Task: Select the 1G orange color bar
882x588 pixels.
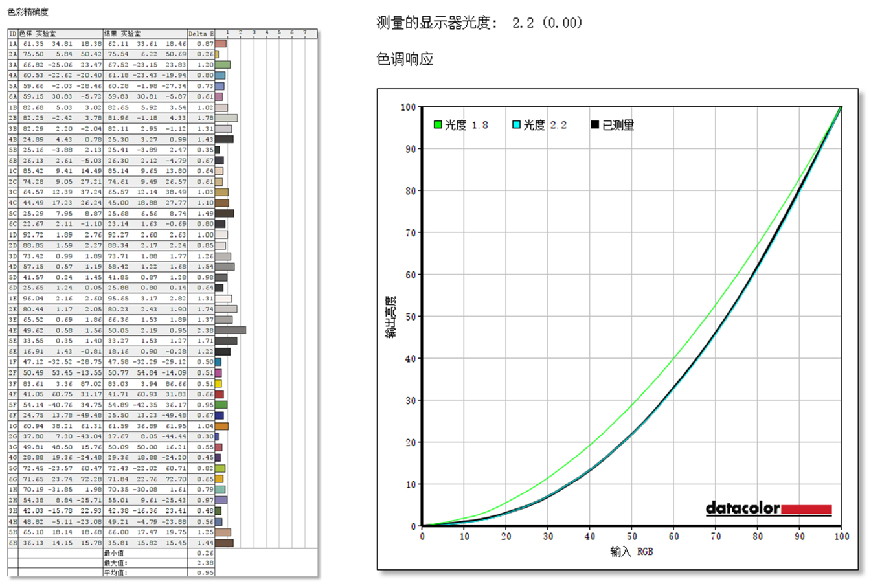Action: 222,426
